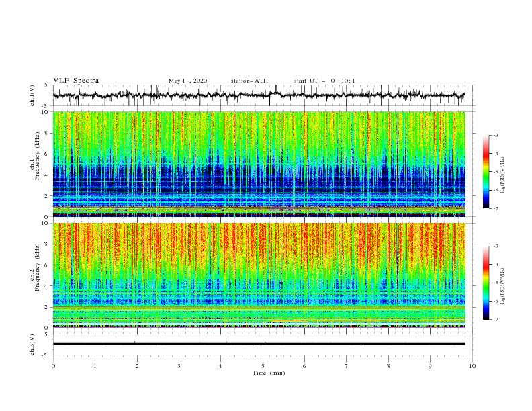Click the '-5' tick on ch.3(V) axis
Image resolution: width=532 pixels, height=411 pixels.
tap(45, 355)
